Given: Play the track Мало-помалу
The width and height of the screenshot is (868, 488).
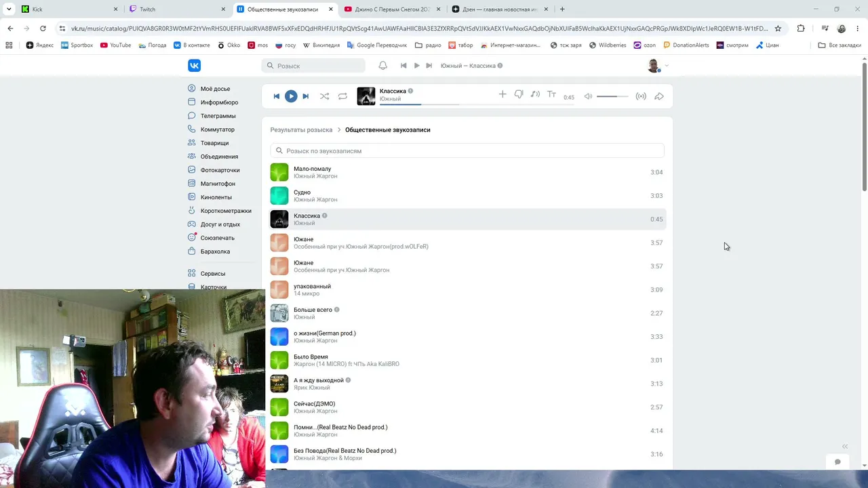Looking at the screenshot, I should (467, 172).
